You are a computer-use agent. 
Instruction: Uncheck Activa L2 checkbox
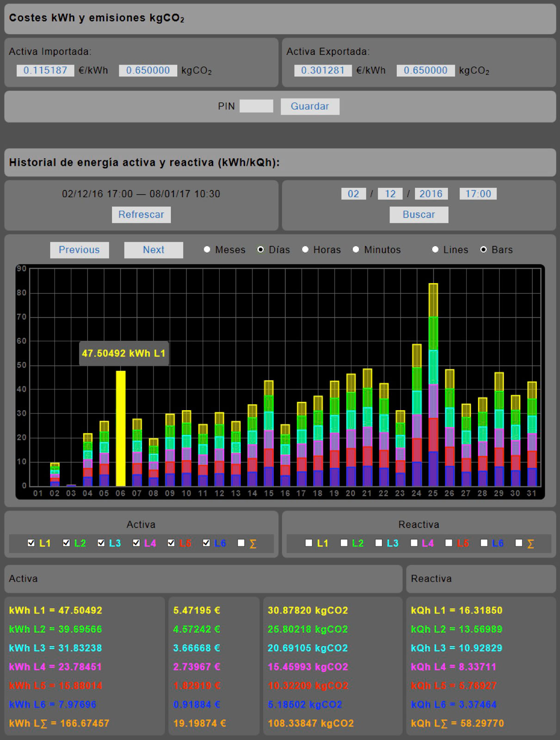[x=66, y=543]
